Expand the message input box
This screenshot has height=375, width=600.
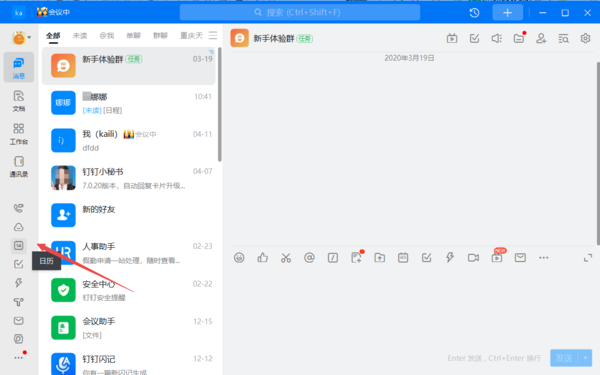[588, 258]
